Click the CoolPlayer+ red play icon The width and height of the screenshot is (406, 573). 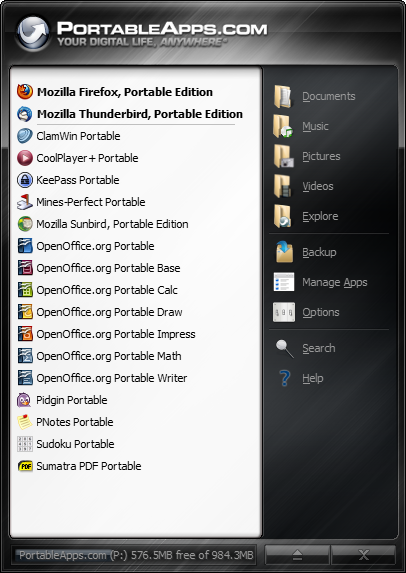25,158
